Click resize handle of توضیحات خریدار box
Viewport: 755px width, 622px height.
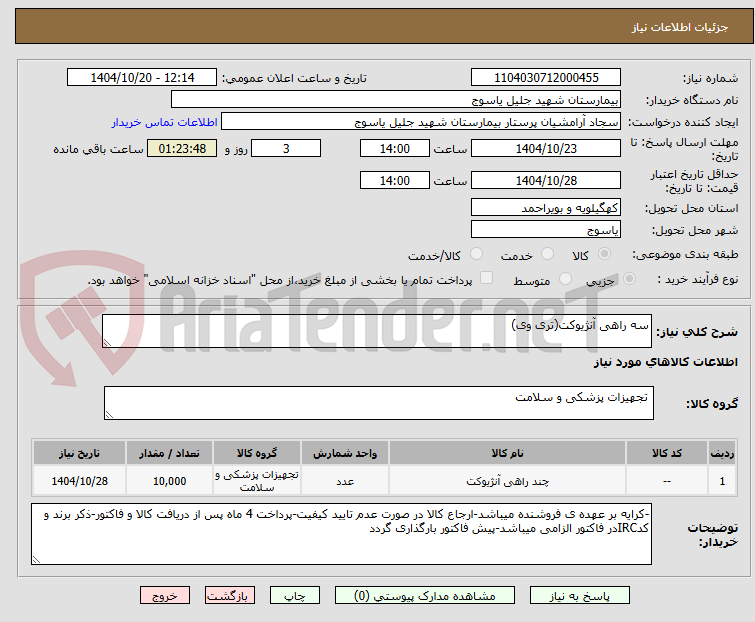(36, 559)
